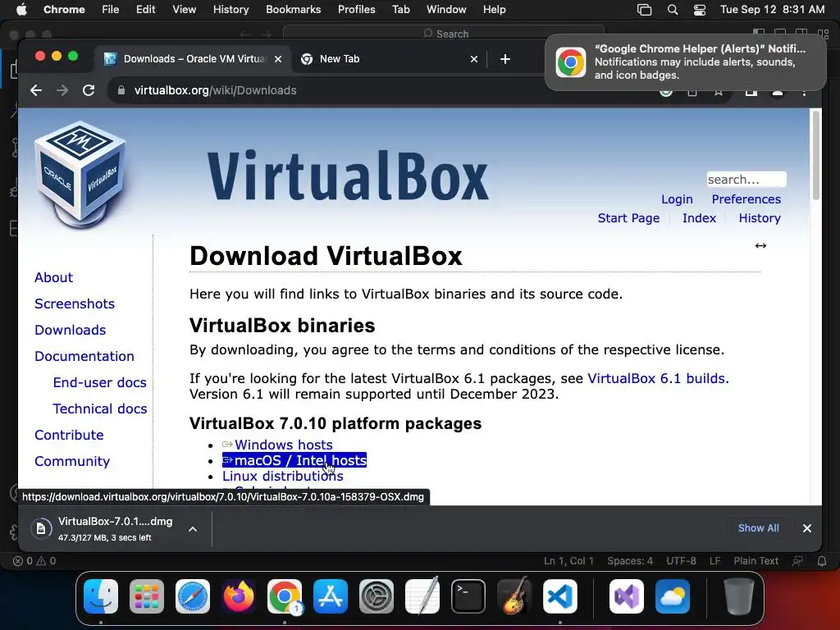Open Launchpad from the Dock
The height and width of the screenshot is (630, 840).
click(147, 596)
